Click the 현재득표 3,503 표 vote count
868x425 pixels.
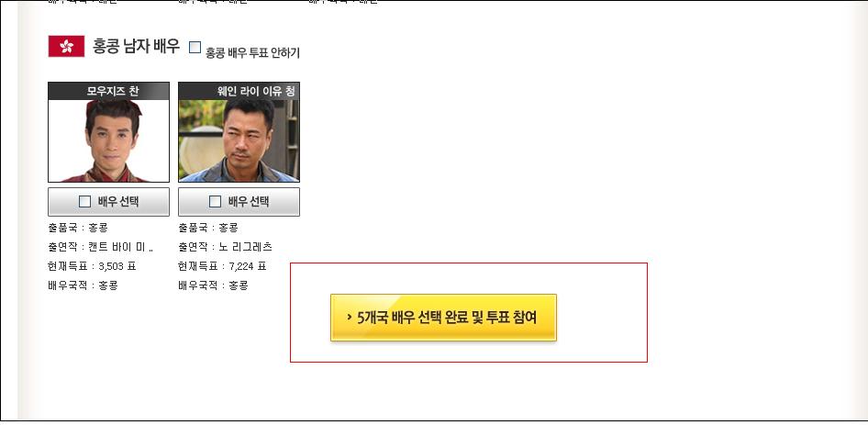pyautogui.click(x=92, y=266)
